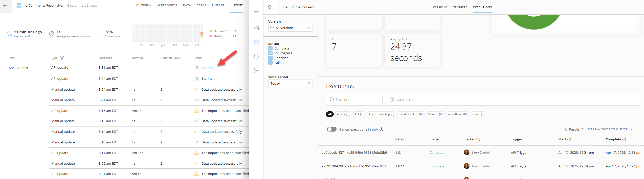This screenshot has height=179, width=644.
Task: Open the Lineage tab
Action: 218,5
